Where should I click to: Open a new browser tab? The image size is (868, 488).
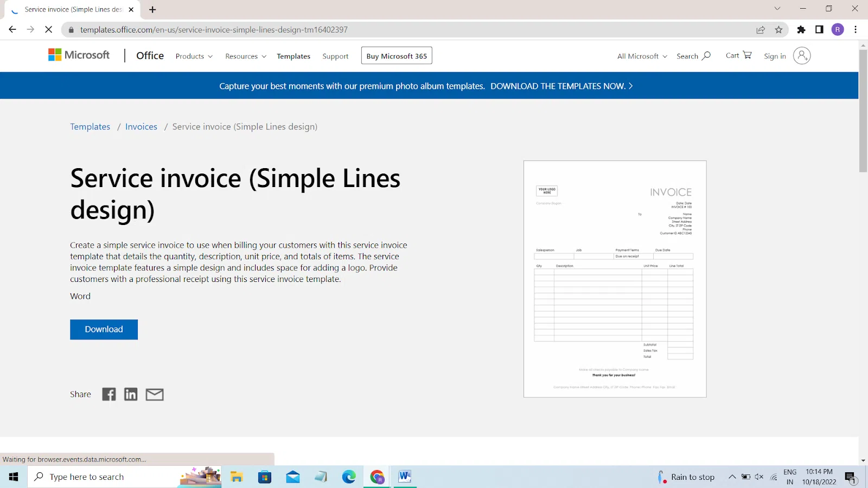152,10
